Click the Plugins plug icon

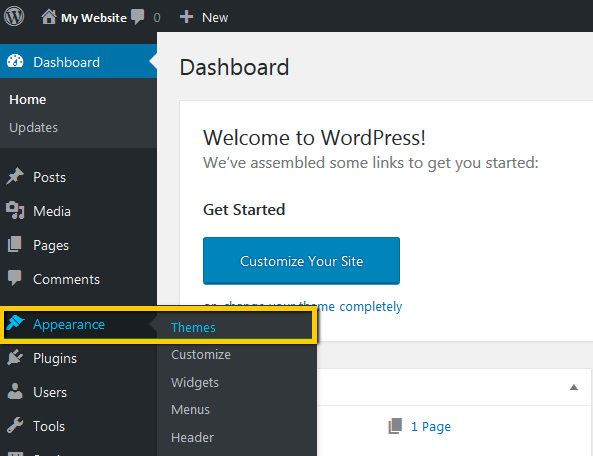point(15,357)
